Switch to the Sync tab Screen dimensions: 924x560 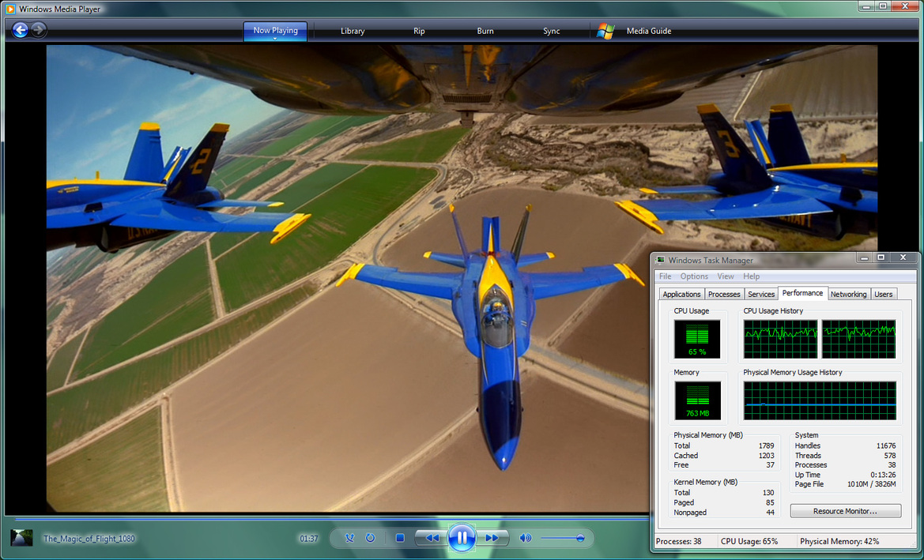coord(552,32)
